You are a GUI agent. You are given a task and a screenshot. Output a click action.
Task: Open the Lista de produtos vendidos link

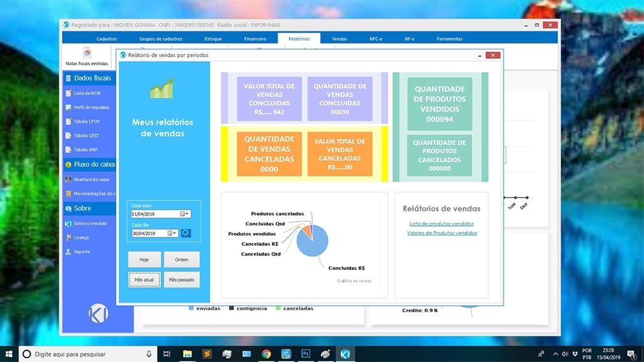click(441, 224)
